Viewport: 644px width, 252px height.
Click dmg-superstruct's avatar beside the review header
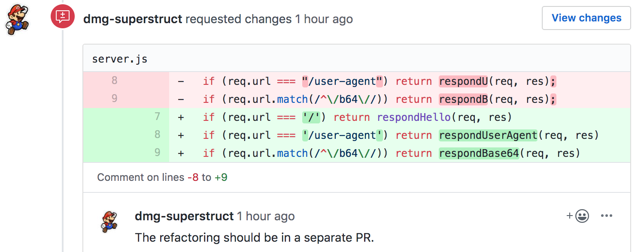point(17,17)
